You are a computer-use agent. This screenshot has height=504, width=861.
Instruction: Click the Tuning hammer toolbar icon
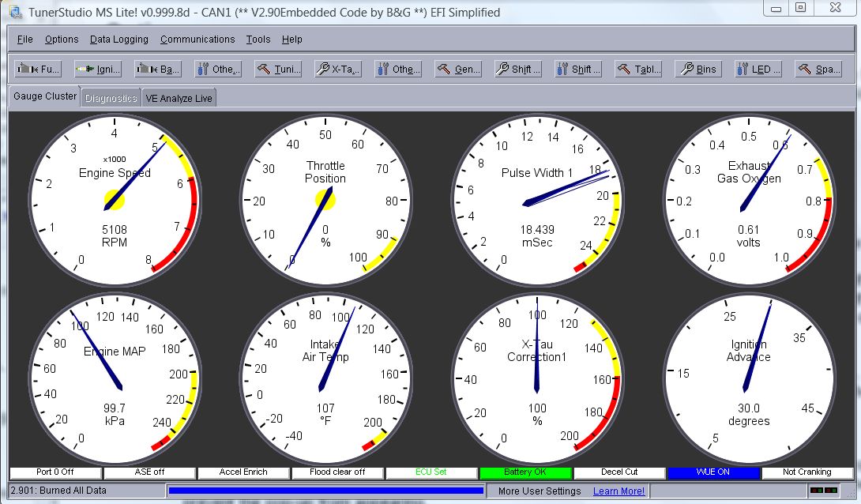pos(278,69)
